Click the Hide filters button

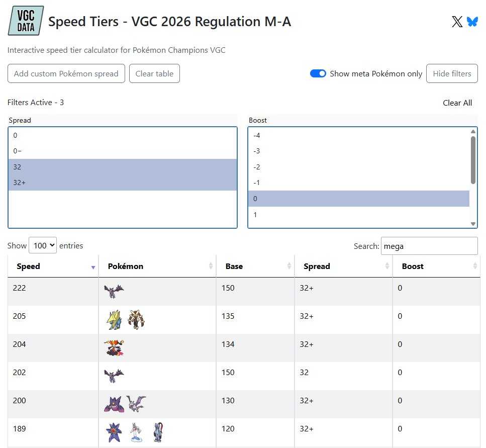(452, 73)
